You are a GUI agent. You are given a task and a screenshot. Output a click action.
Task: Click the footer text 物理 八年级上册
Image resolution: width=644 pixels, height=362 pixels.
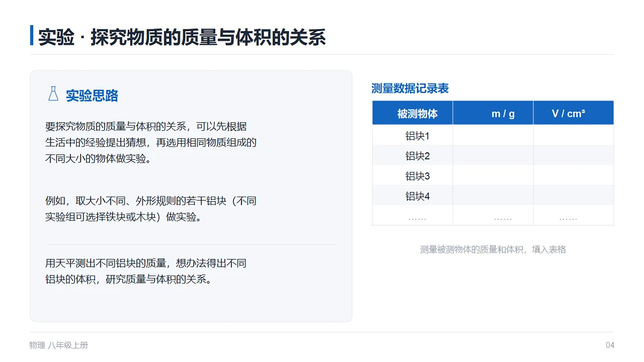(x=58, y=345)
